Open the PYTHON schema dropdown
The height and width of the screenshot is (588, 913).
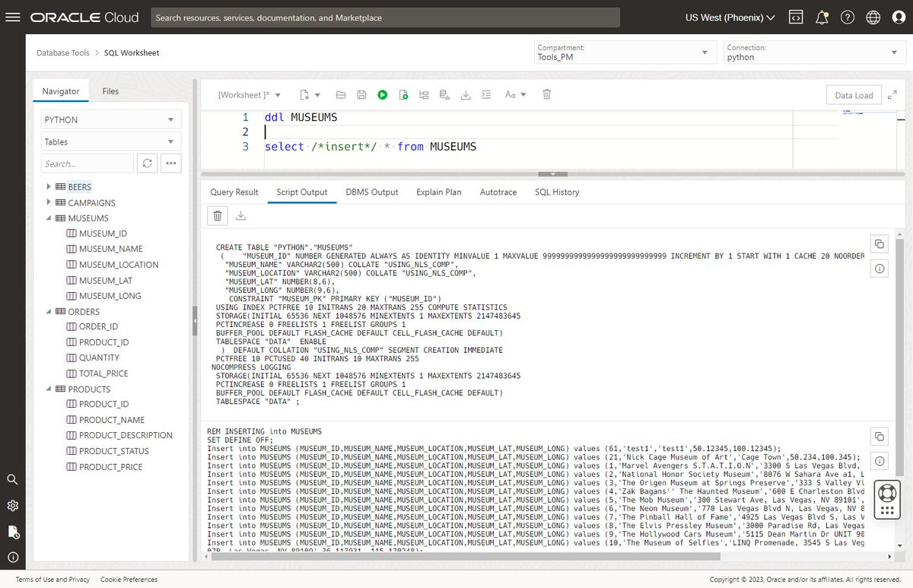point(111,119)
